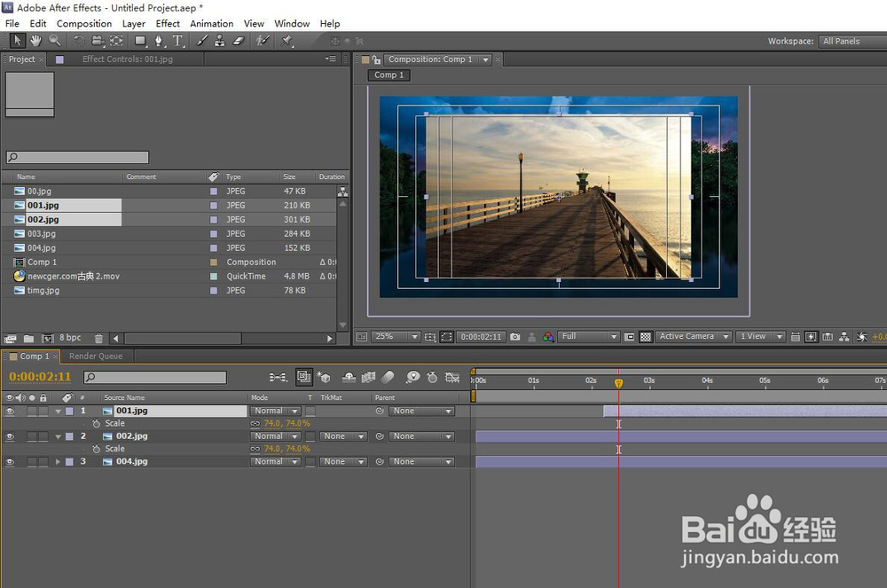Image resolution: width=887 pixels, height=588 pixels.
Task: Toggle the Scale stopwatch for layer 002.jpg
Action: [96, 449]
